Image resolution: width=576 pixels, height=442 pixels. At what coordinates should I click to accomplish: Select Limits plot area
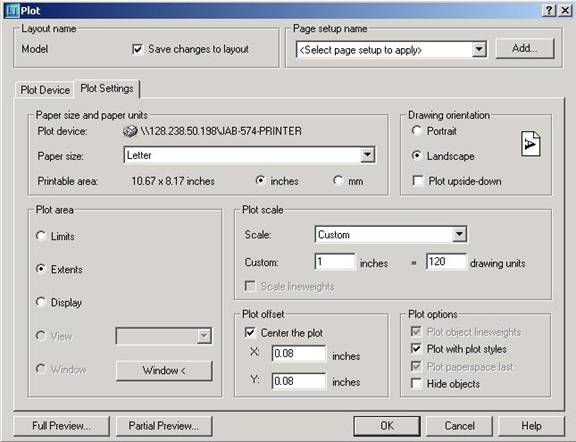click(x=41, y=236)
